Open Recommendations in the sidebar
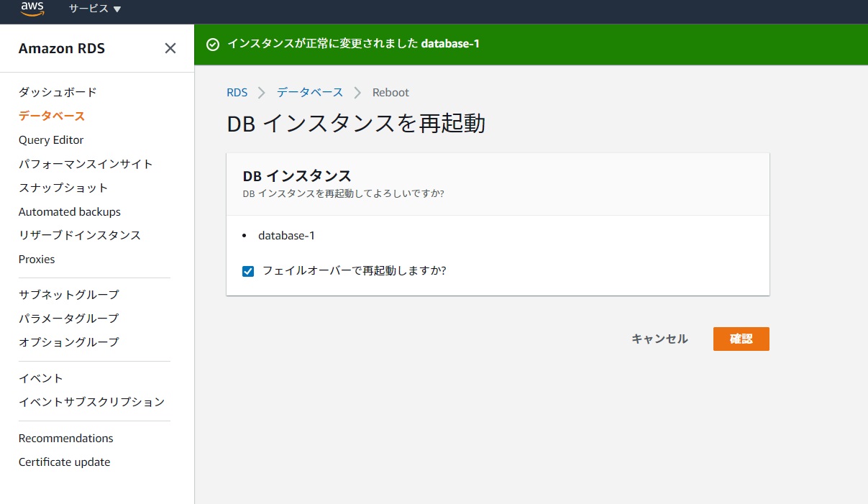 (x=66, y=439)
